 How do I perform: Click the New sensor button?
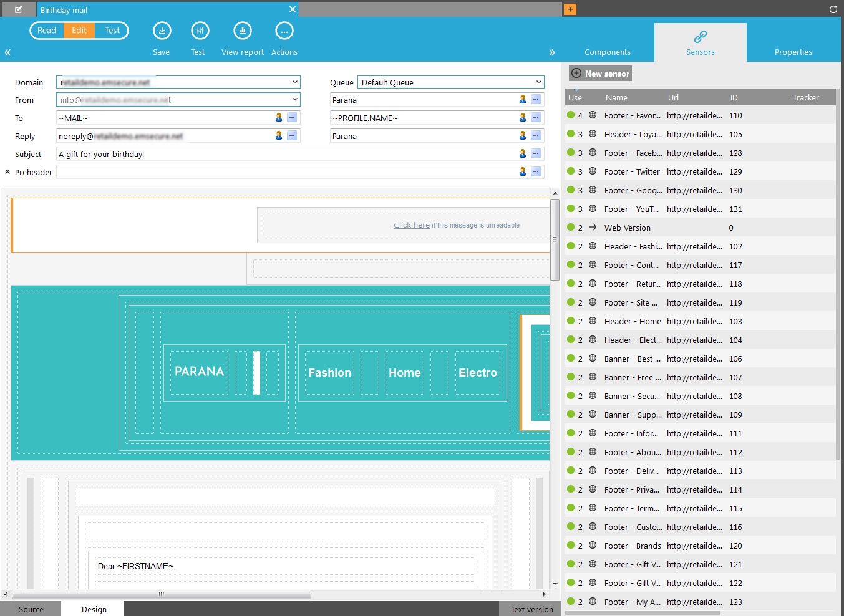coord(600,74)
